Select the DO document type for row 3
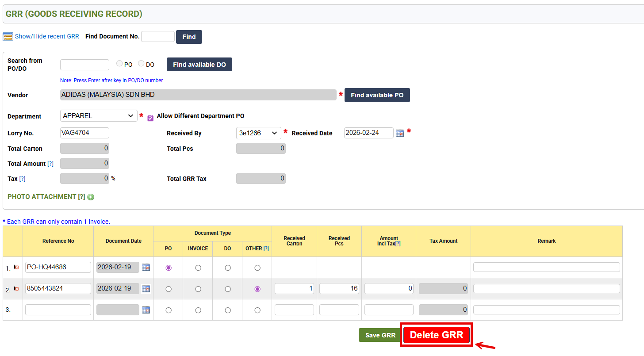Screen dimensions: 644x356 [227, 310]
